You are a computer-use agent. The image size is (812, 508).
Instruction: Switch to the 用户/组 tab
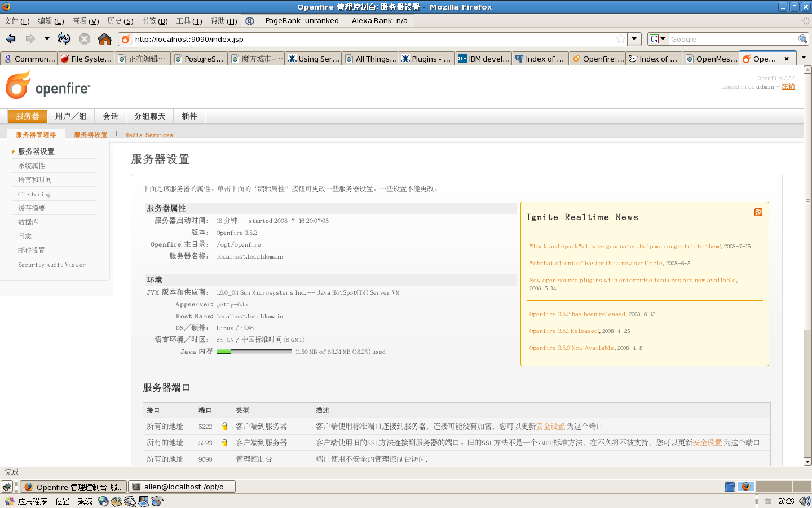tap(71, 116)
